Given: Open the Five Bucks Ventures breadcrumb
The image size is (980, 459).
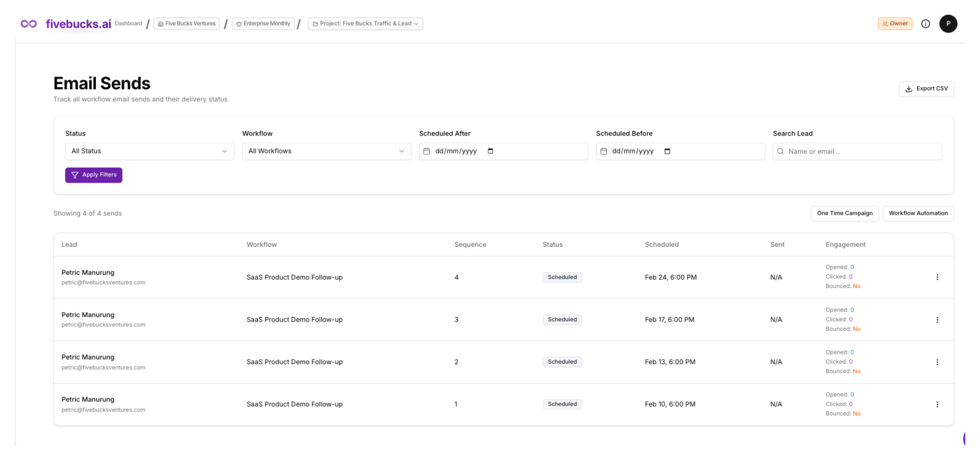Looking at the screenshot, I should click(187, 24).
